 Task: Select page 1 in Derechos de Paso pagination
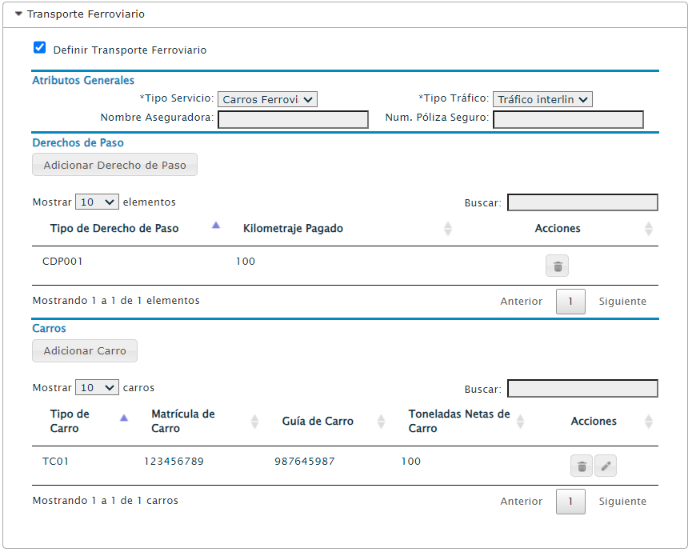tap(570, 302)
